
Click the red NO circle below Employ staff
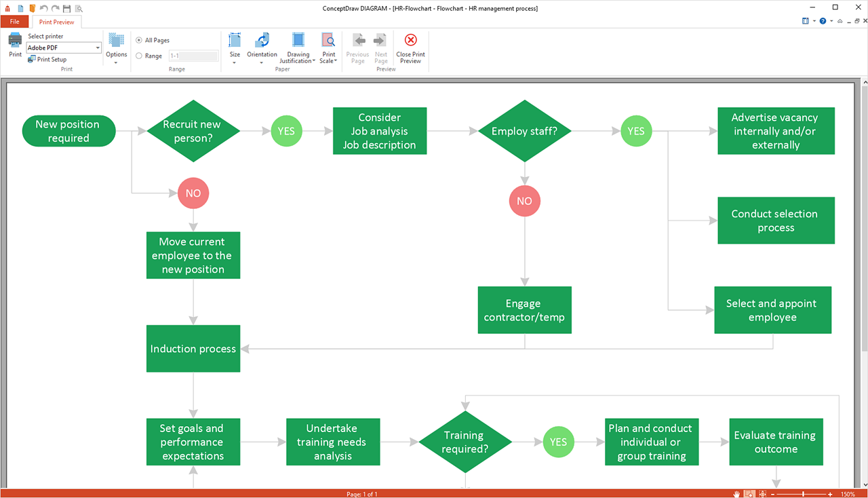(525, 201)
